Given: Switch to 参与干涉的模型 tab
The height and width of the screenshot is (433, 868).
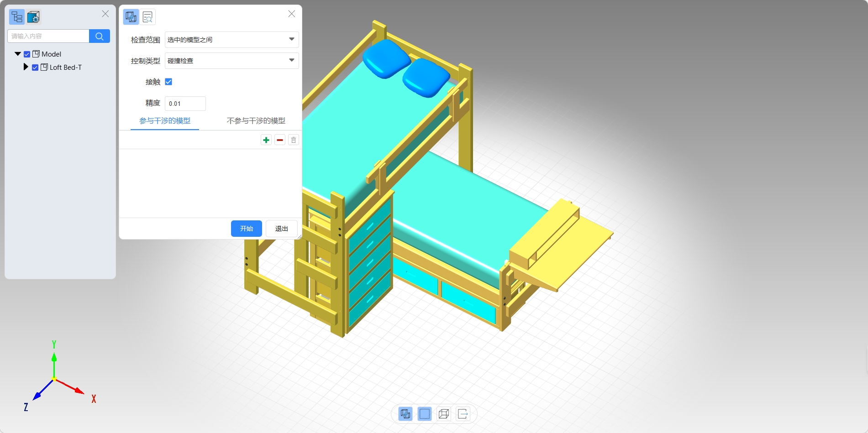Looking at the screenshot, I should pyautogui.click(x=165, y=121).
